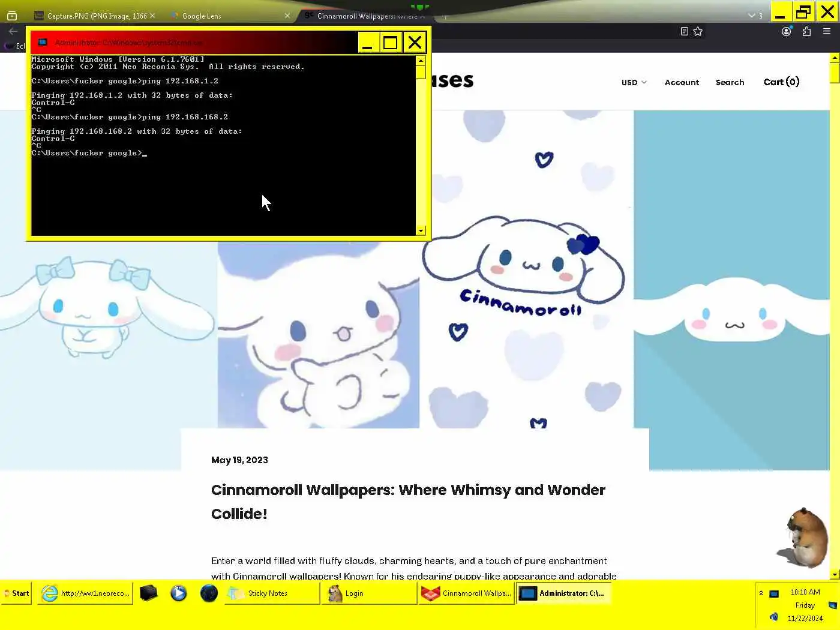
Task: Open the Start button on taskbar
Action: click(x=16, y=593)
